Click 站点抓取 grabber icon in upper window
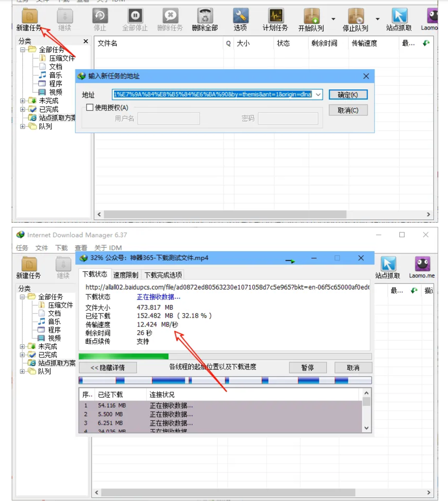 pos(399,16)
